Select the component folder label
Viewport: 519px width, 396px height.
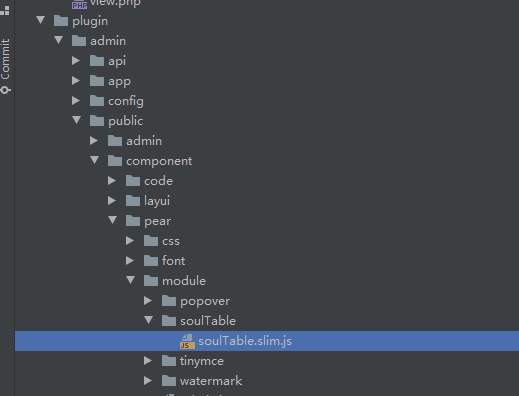click(159, 161)
